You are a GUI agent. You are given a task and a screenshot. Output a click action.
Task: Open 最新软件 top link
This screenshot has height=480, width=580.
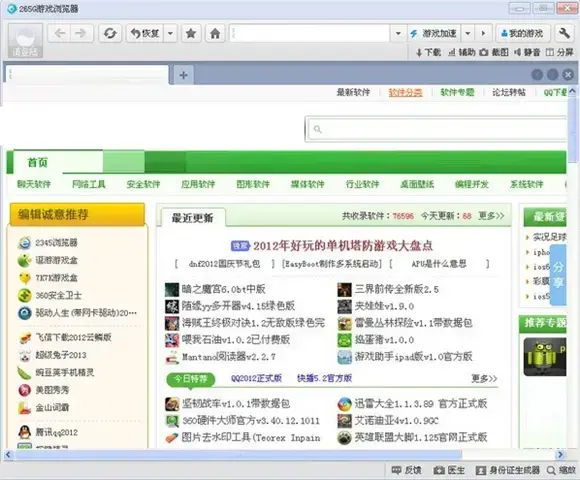(x=353, y=92)
